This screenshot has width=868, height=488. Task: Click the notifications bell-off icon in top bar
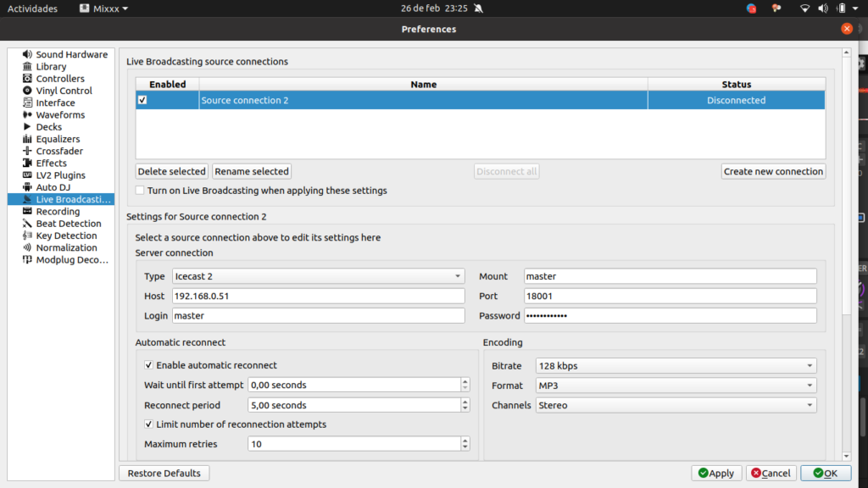coord(479,8)
